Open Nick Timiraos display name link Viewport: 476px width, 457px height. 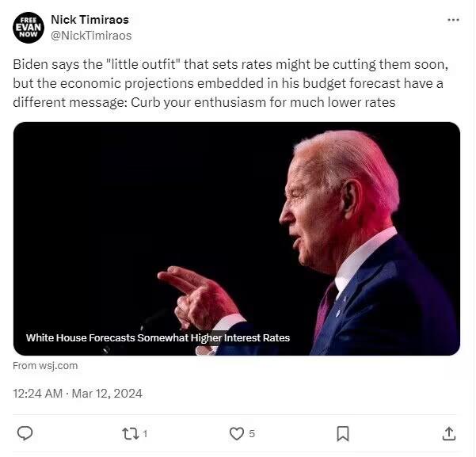point(89,19)
